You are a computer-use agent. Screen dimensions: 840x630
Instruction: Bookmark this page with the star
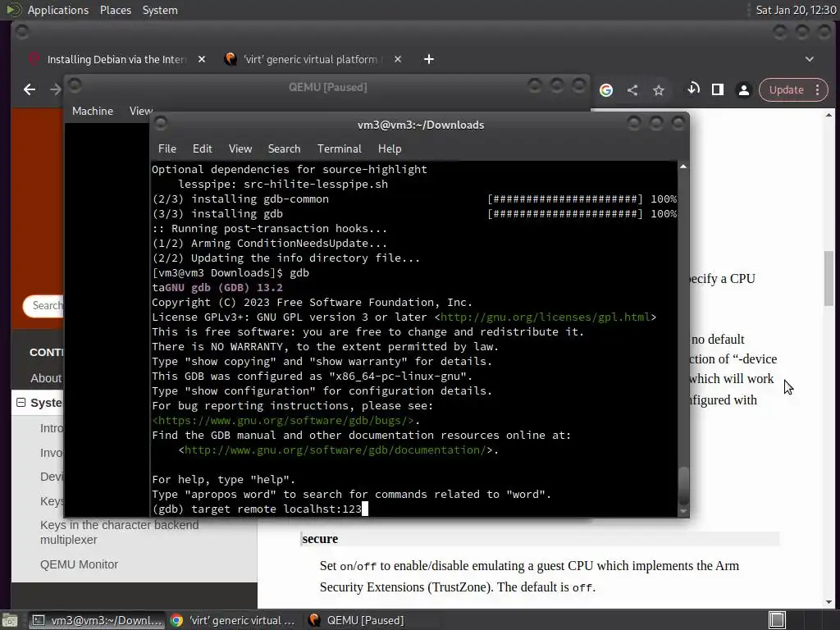[659, 90]
